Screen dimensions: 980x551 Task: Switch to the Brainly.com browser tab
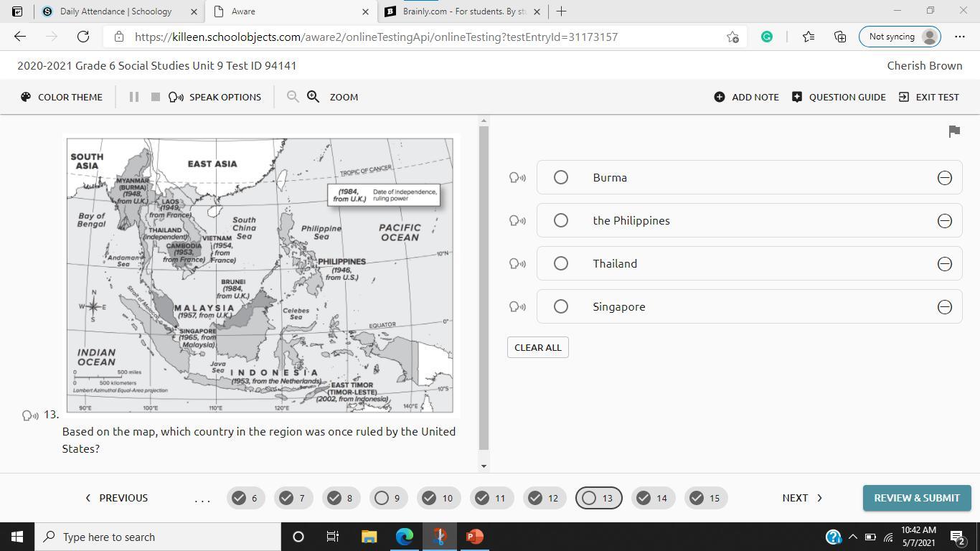[463, 11]
